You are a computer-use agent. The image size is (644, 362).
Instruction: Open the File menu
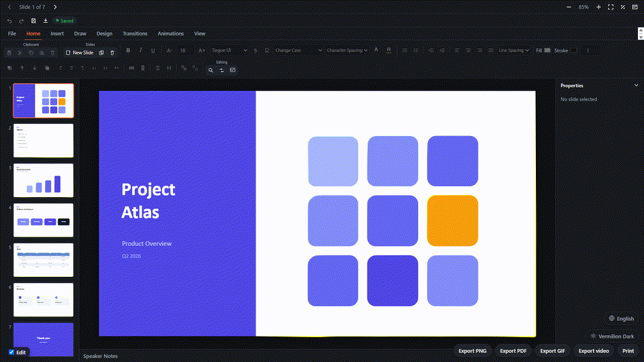click(12, 34)
